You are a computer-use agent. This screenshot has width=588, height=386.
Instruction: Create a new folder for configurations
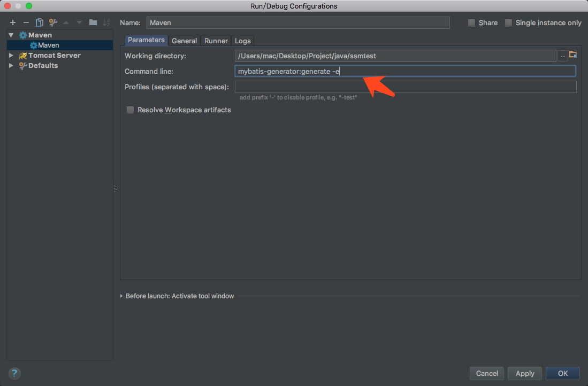(93, 22)
